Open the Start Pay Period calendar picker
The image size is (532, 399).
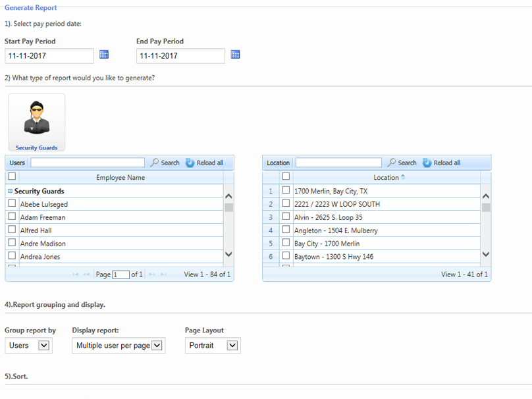point(104,55)
